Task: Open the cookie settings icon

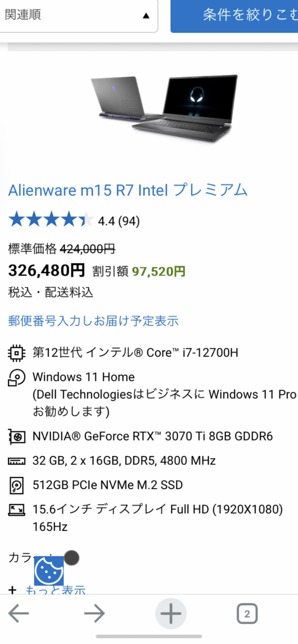Action: pyautogui.click(x=49, y=571)
